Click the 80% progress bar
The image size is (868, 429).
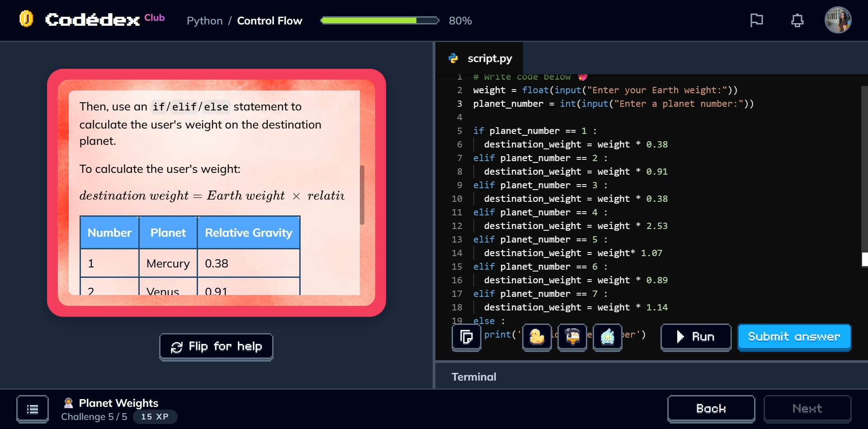pyautogui.click(x=380, y=20)
